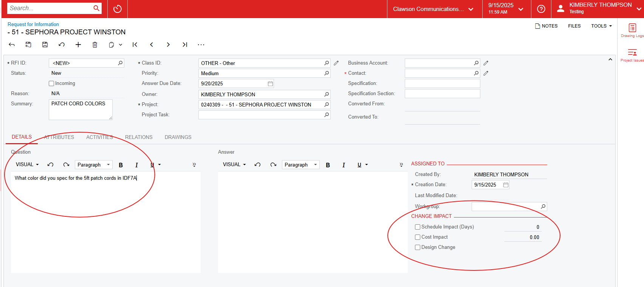Expand the Paragraph style dropdown in Question editor
This screenshot has height=287, width=644.
93,165
